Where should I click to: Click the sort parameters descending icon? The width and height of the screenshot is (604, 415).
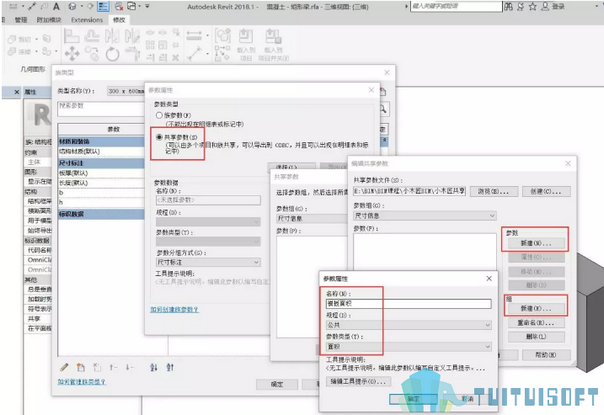[x=170, y=367]
